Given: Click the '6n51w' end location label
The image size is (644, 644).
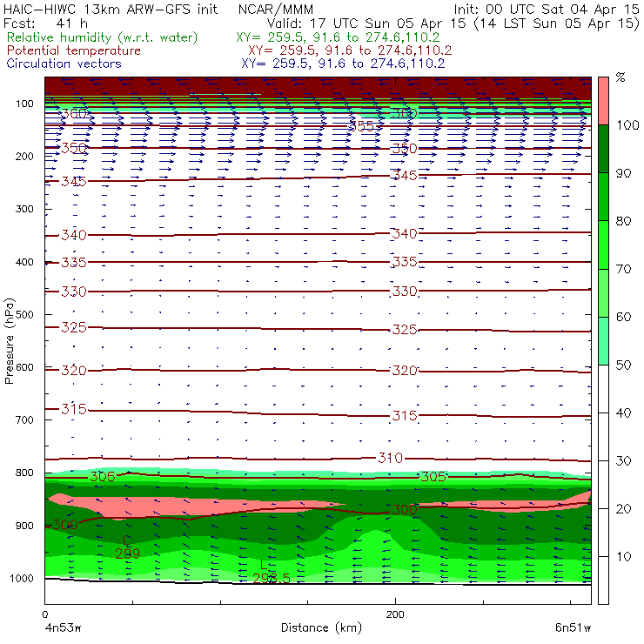Looking at the screenshot, I should (x=573, y=628).
